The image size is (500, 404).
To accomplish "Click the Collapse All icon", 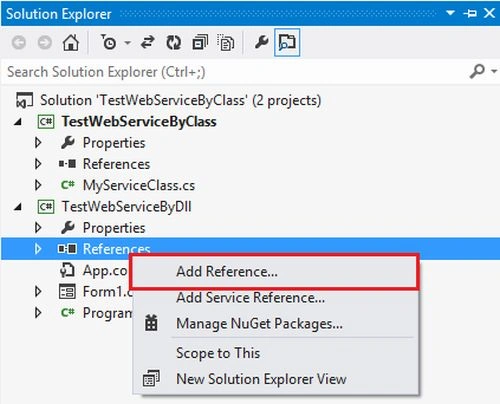I will tap(200, 42).
